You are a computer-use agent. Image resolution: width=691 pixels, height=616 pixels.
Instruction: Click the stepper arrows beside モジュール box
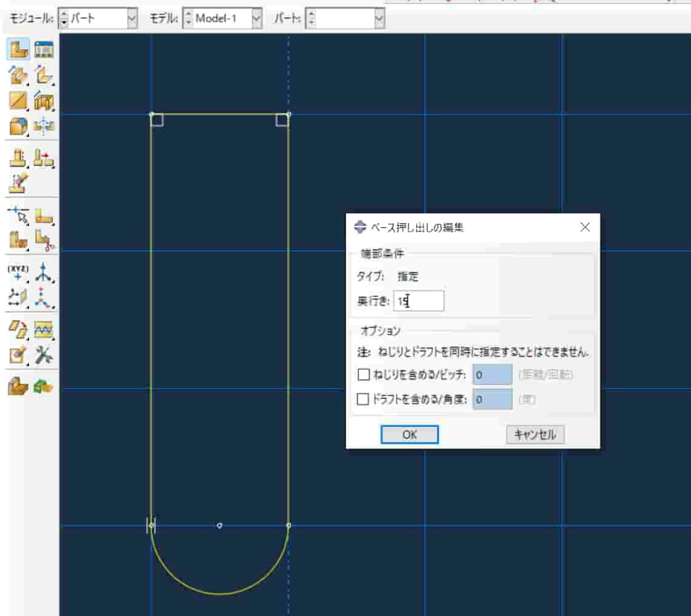coord(64,19)
